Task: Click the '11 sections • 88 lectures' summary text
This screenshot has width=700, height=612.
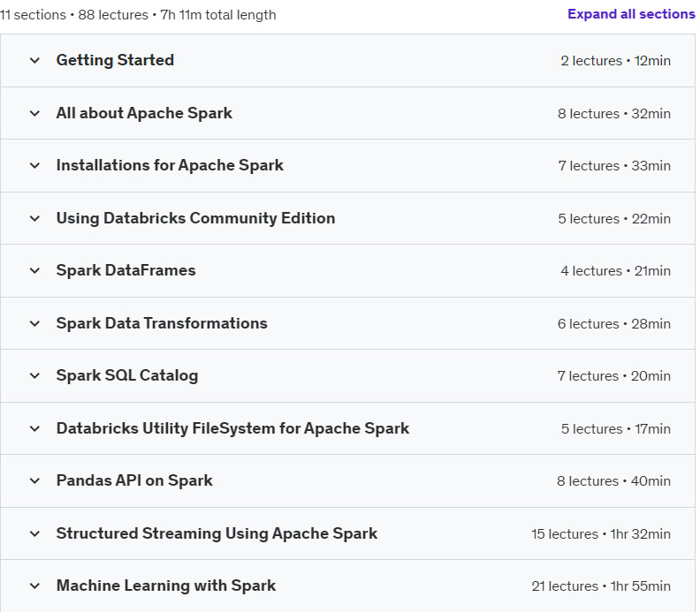Action: tap(74, 15)
